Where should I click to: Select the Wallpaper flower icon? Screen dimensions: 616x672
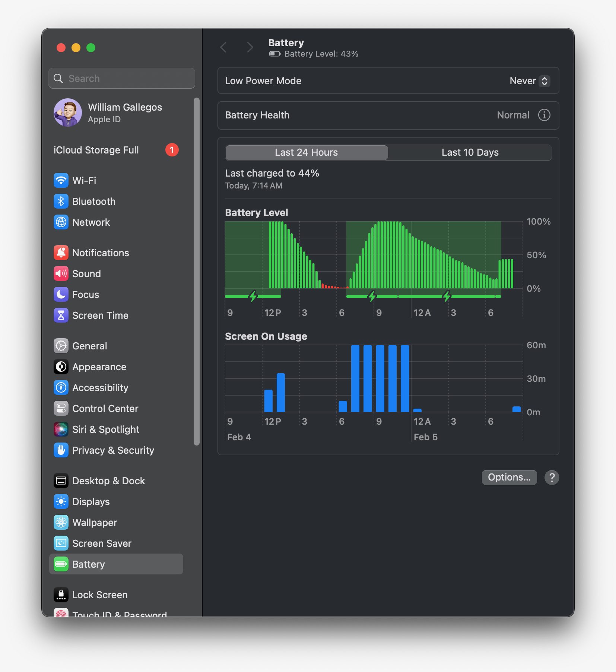tap(61, 523)
